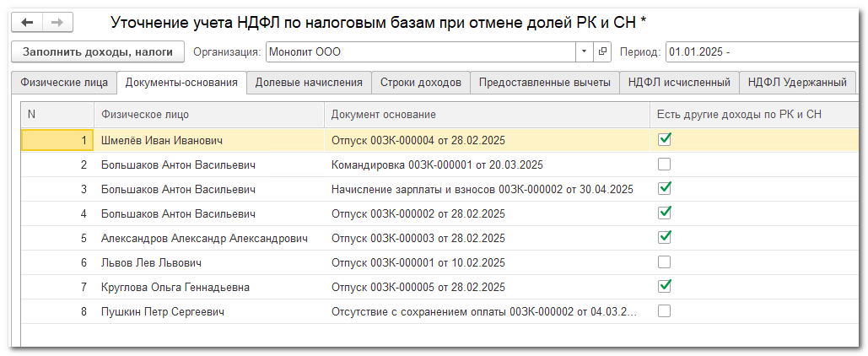Select the Александров Александр Александрович row

(x=204, y=238)
